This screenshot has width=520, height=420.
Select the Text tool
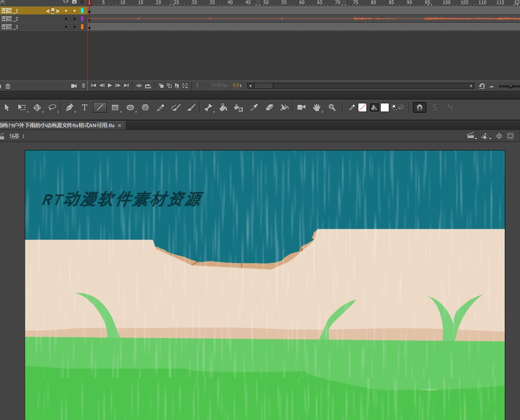(85, 107)
